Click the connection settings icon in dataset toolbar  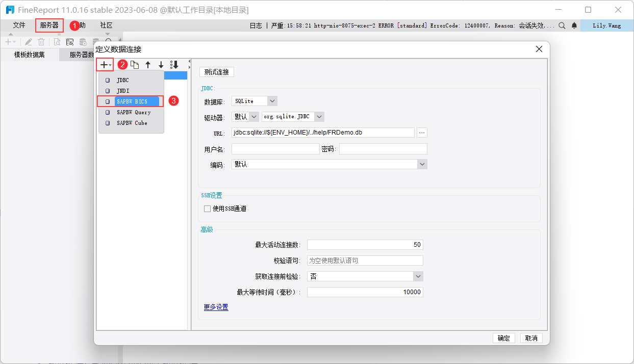69,42
